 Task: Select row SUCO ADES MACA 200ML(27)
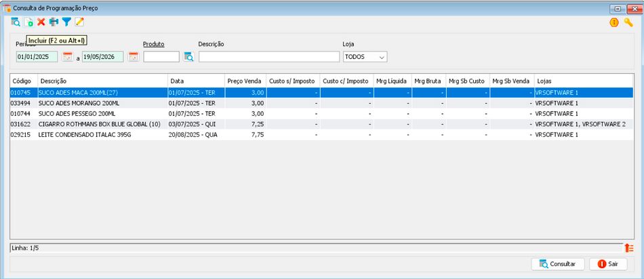tap(321, 93)
